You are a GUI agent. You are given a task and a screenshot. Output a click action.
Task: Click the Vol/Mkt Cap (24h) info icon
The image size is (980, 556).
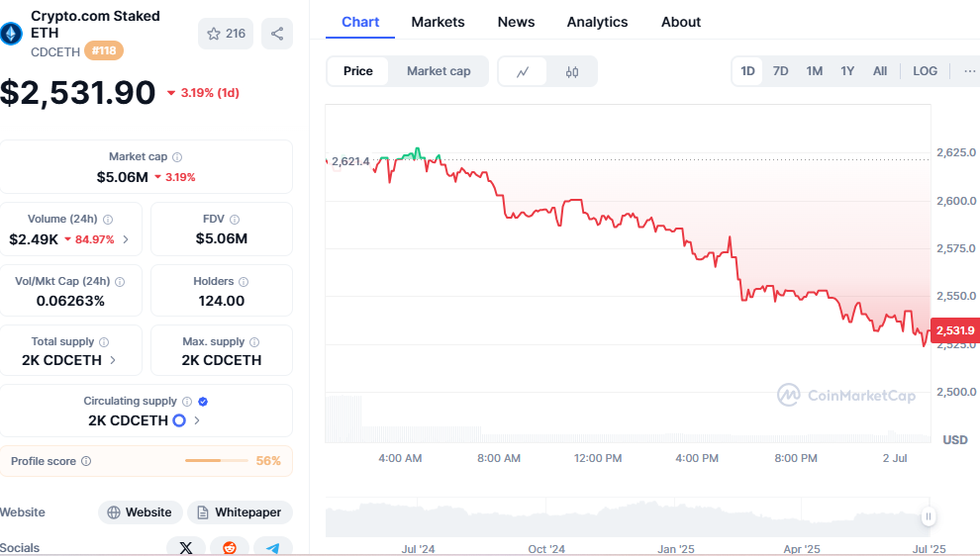pyautogui.click(x=120, y=282)
